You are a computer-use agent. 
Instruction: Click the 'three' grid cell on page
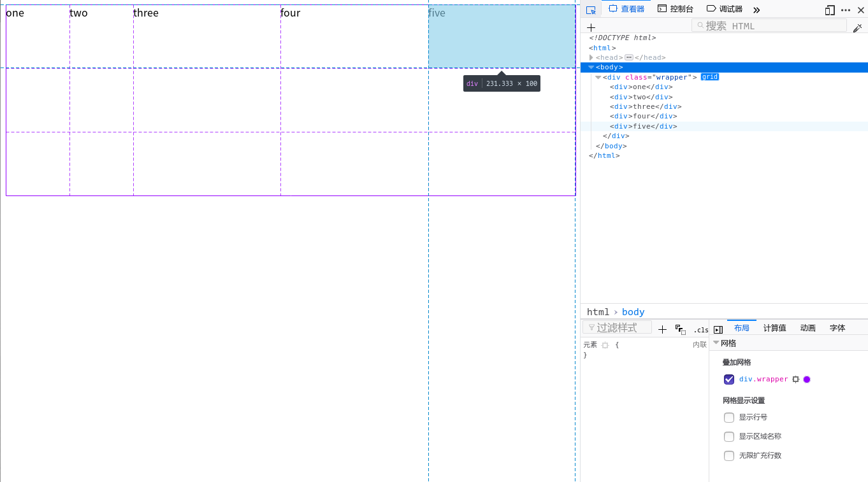click(207, 36)
